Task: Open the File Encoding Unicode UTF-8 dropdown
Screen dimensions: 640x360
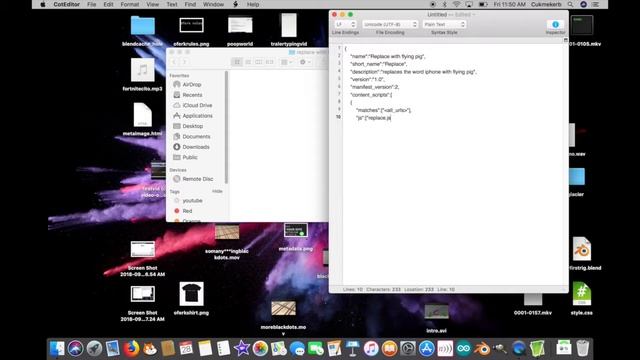Action: 390,24
